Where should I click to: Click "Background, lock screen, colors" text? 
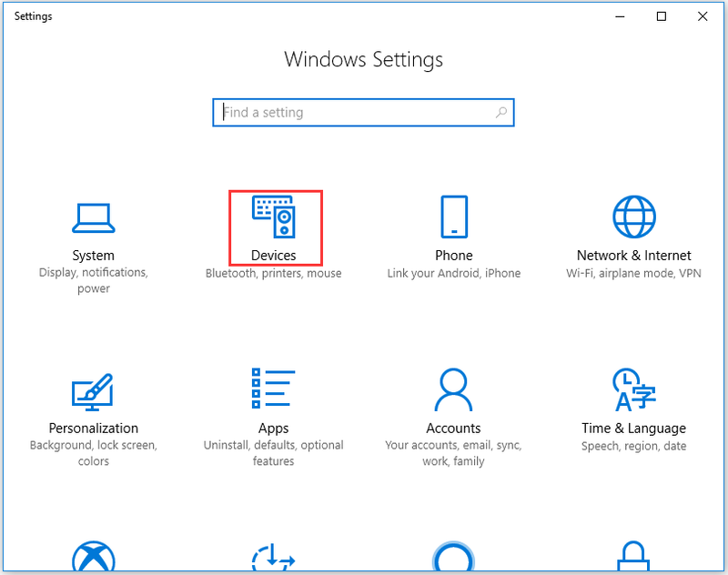pyautogui.click(x=94, y=453)
